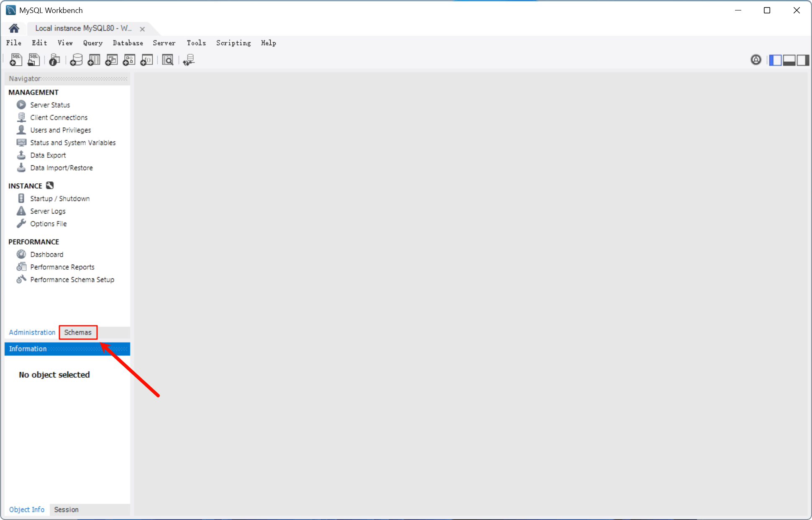Viewport: 812px width, 520px height.
Task: Create a new schema toolbar icon
Action: 76,60
